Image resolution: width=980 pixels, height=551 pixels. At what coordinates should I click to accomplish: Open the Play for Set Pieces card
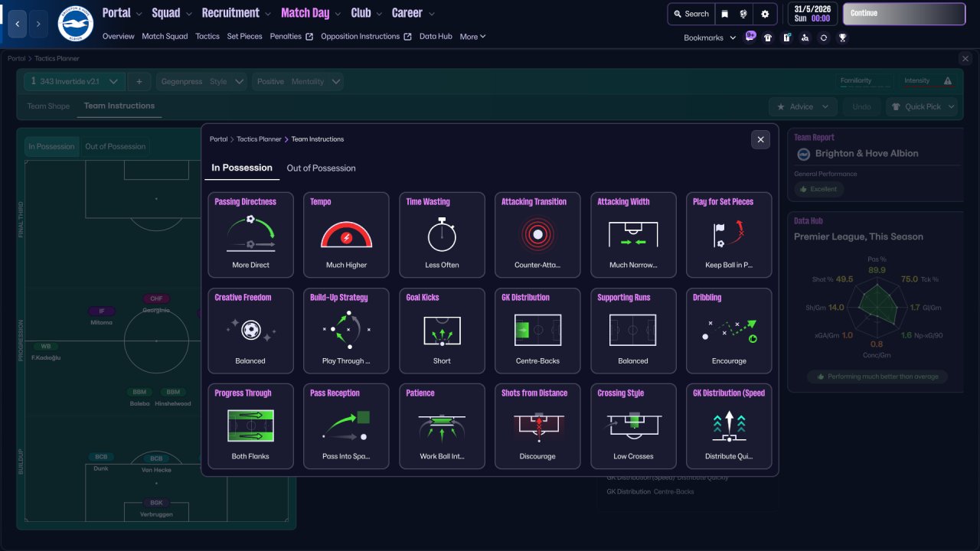click(x=729, y=235)
